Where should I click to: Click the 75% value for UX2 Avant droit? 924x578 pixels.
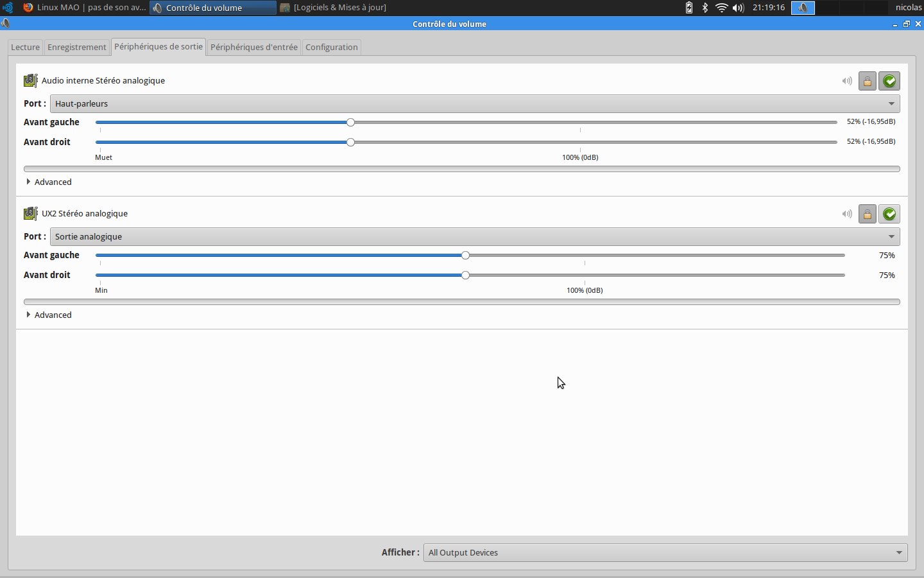(x=887, y=276)
